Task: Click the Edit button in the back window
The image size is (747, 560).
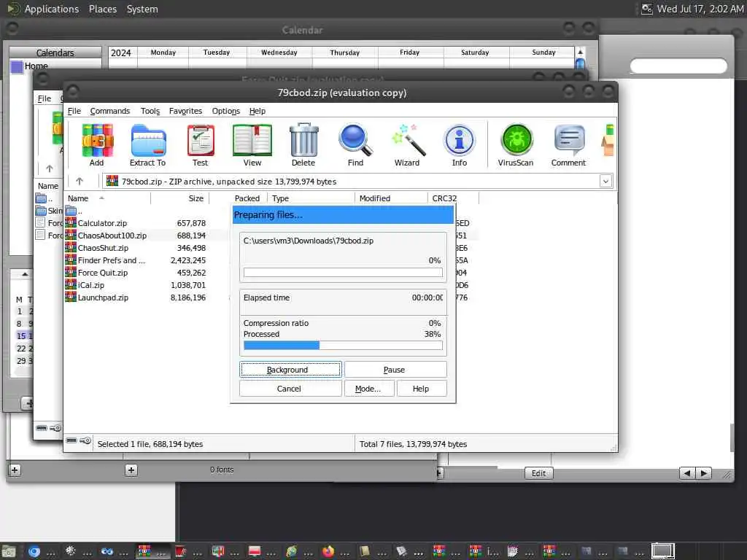Action: coord(539,472)
